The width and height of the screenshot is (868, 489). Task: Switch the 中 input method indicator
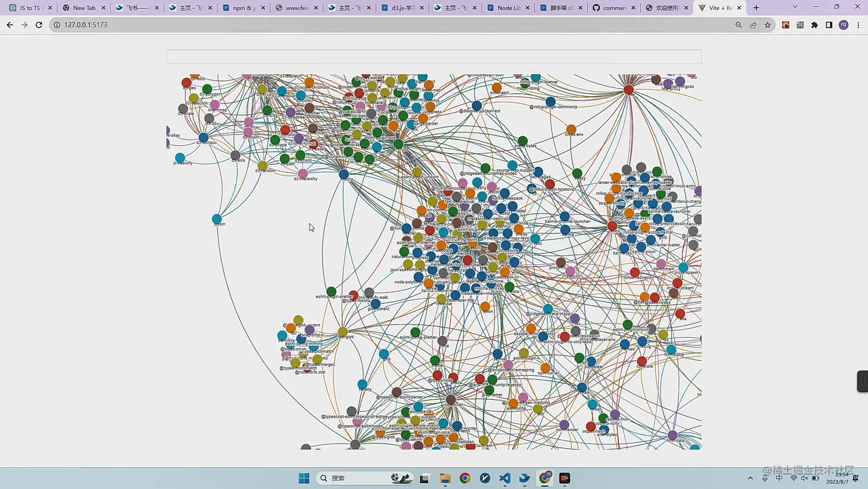[779, 478]
